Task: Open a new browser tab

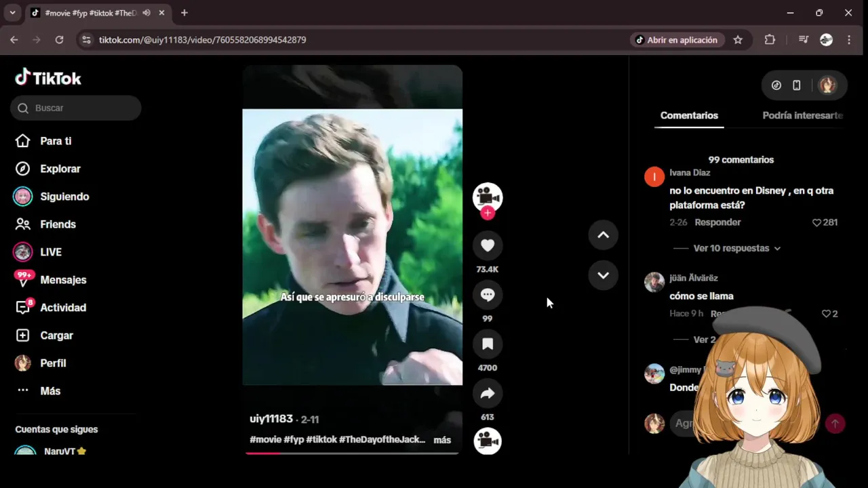Action: 184,13
